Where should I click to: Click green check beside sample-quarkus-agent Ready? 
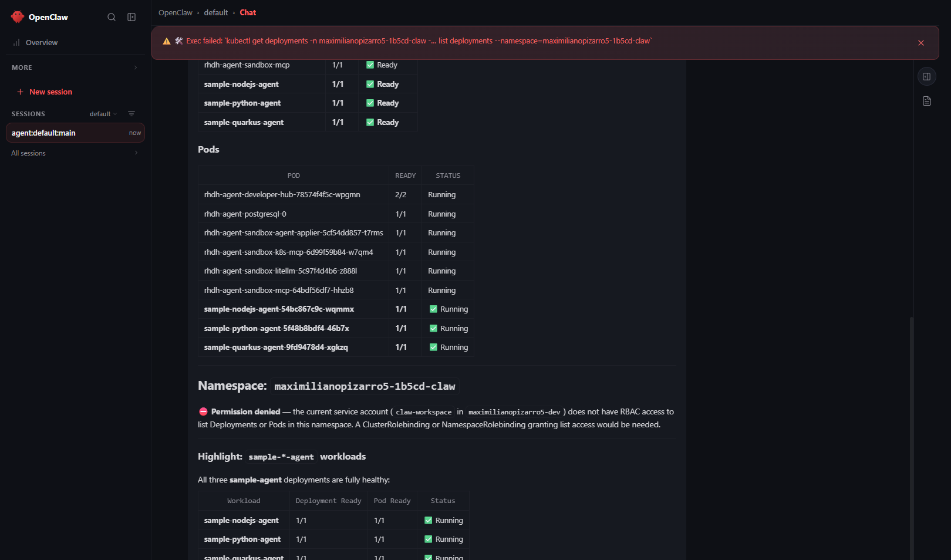(x=370, y=122)
